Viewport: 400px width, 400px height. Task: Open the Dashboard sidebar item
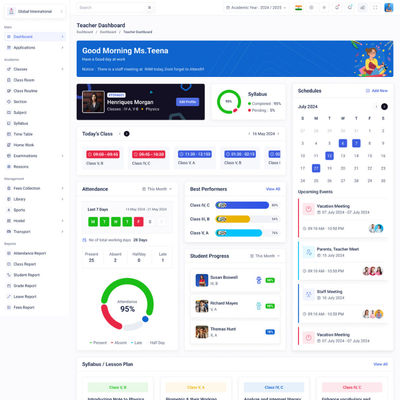[x=35, y=37]
